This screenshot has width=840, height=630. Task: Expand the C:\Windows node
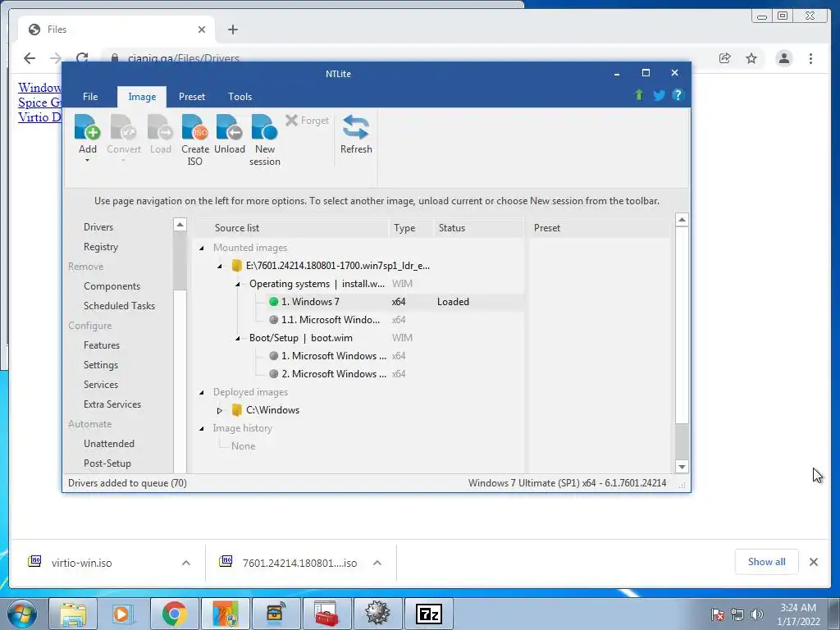[220, 410]
